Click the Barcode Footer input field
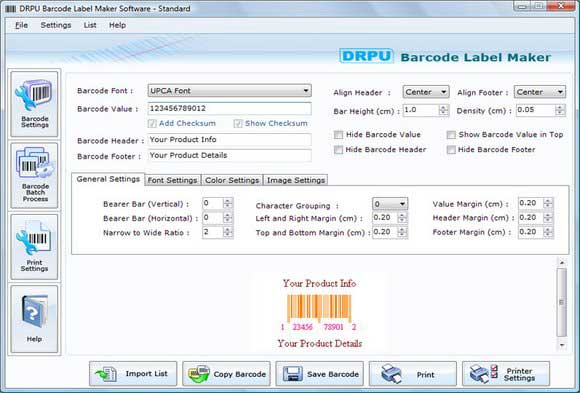This screenshot has width=580, height=393. (x=229, y=155)
